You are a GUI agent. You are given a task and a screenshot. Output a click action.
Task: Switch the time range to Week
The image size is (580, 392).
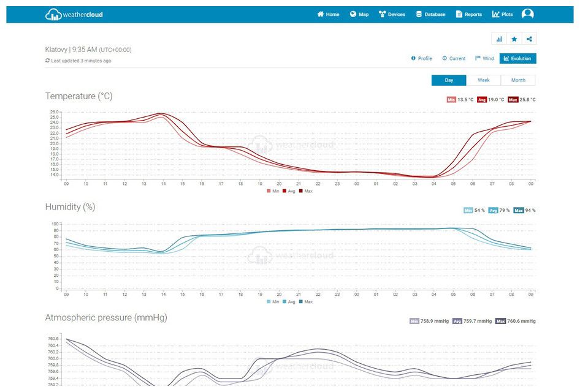[x=483, y=80]
